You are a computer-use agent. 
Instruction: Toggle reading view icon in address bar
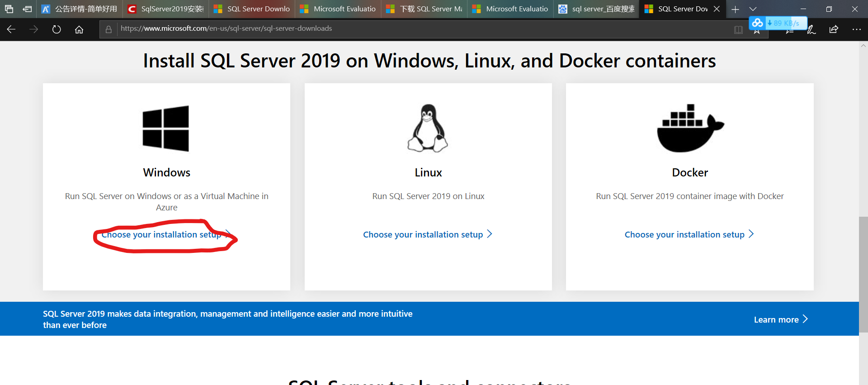point(738,30)
